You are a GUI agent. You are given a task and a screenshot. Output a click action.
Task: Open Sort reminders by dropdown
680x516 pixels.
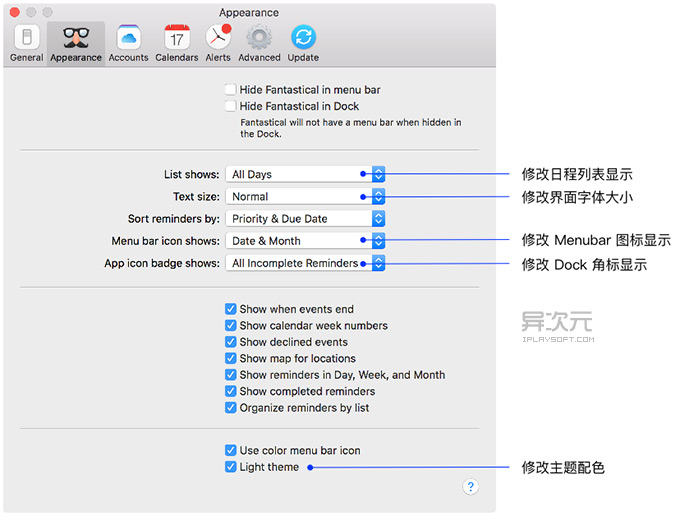(305, 218)
